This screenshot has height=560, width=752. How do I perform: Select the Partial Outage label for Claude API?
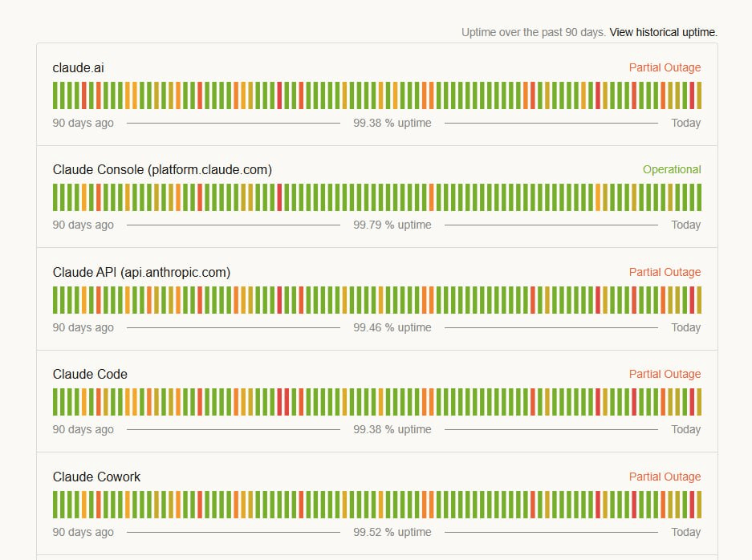665,272
